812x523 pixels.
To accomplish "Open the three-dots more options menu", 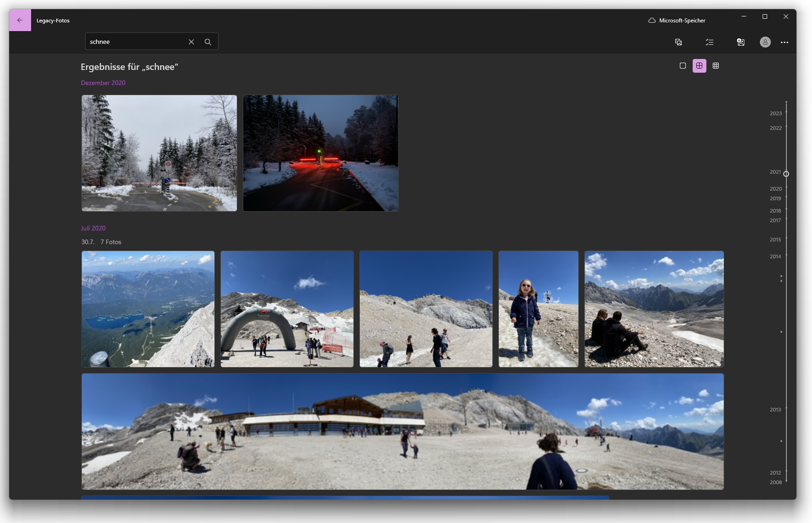I will point(785,42).
